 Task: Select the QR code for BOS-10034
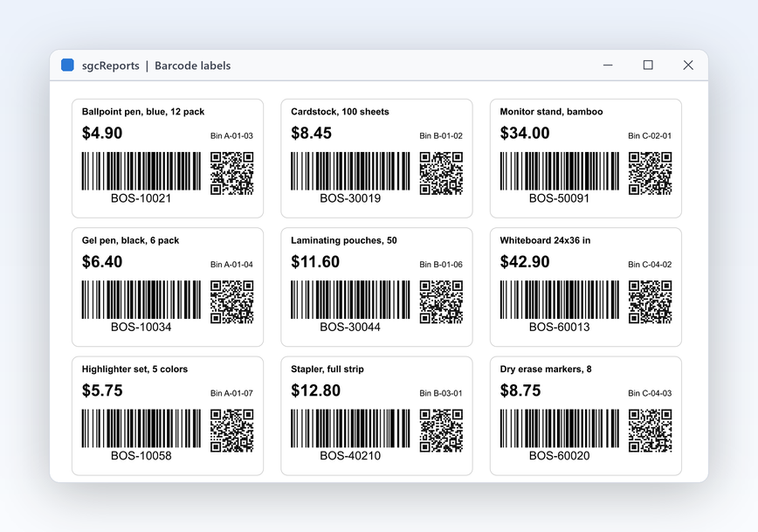[232, 301]
